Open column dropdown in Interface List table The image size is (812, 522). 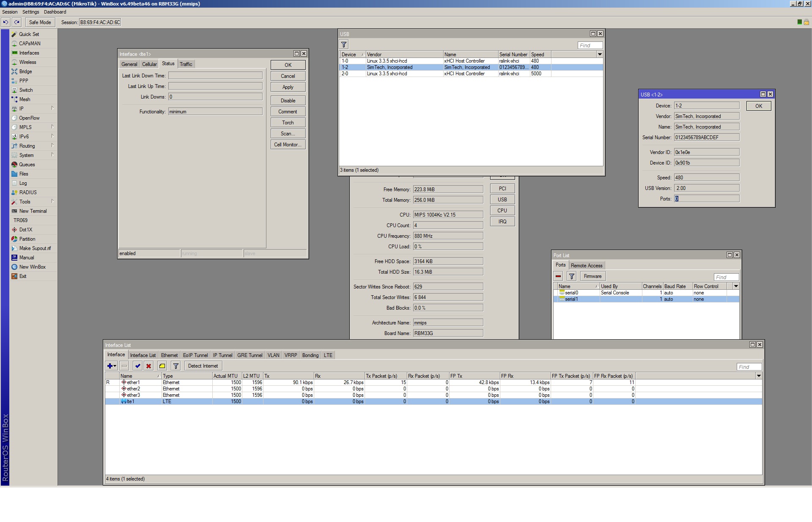759,376
